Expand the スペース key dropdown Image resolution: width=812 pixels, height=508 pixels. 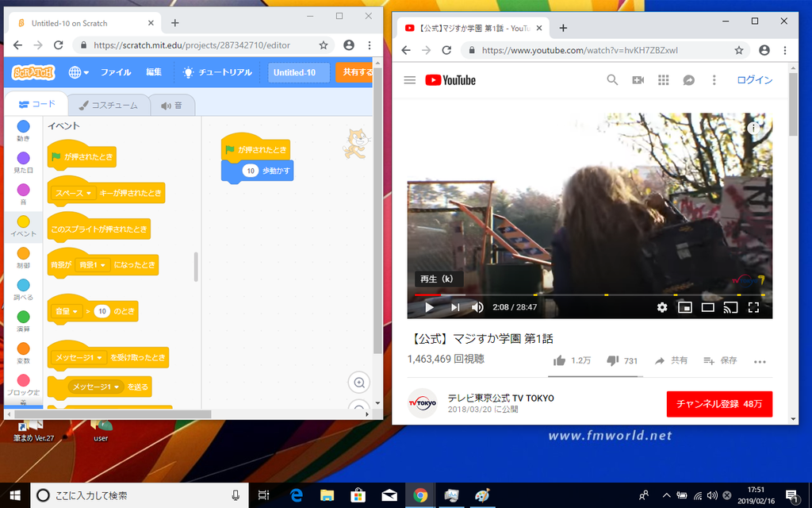(74, 193)
